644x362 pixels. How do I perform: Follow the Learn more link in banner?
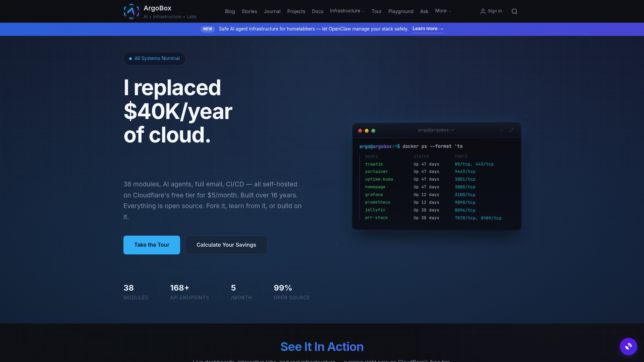click(428, 29)
